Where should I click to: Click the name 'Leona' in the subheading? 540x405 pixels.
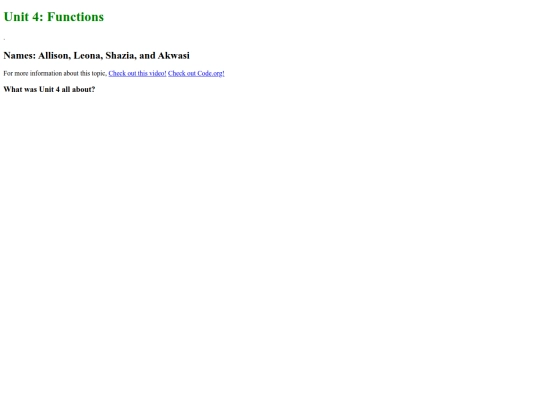[88, 55]
